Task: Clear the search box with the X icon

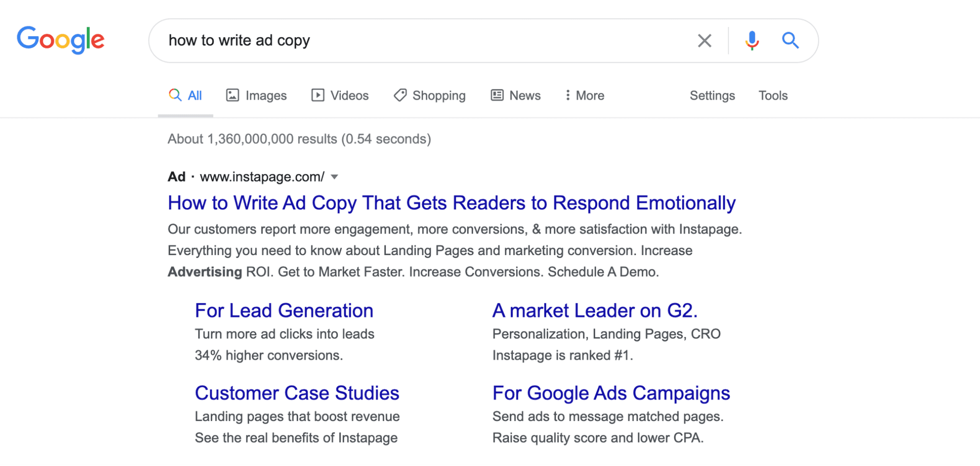Action: (705, 40)
